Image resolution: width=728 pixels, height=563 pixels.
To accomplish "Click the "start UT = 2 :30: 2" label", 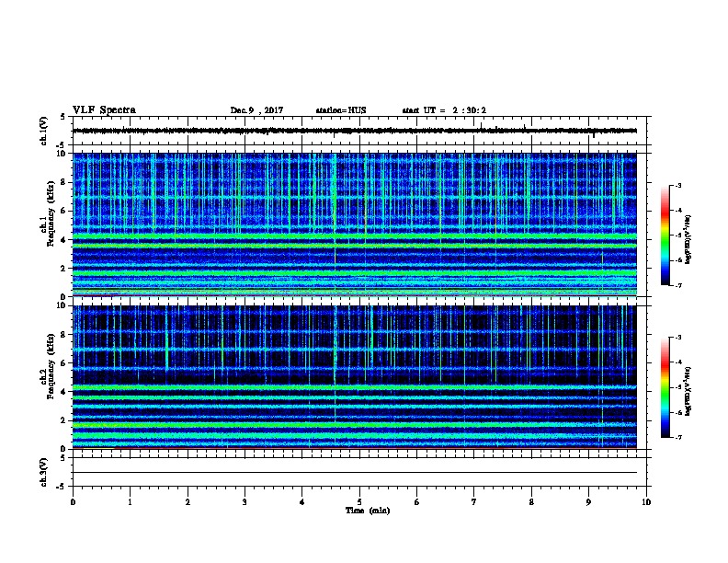I will (x=444, y=110).
